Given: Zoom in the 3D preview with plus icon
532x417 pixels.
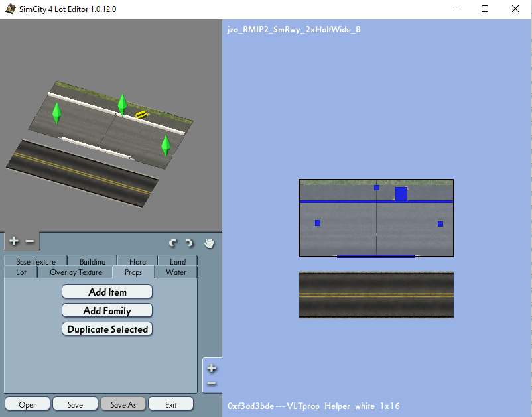Looking at the screenshot, I should tap(14, 241).
